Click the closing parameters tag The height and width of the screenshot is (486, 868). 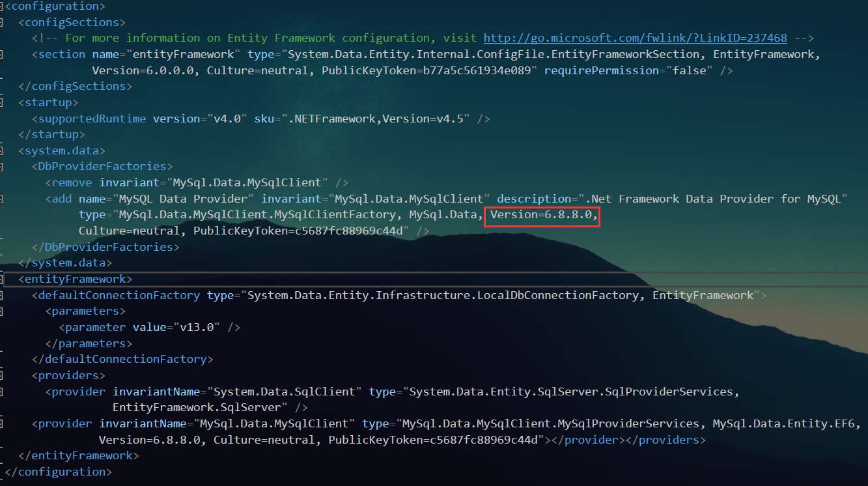(x=89, y=343)
